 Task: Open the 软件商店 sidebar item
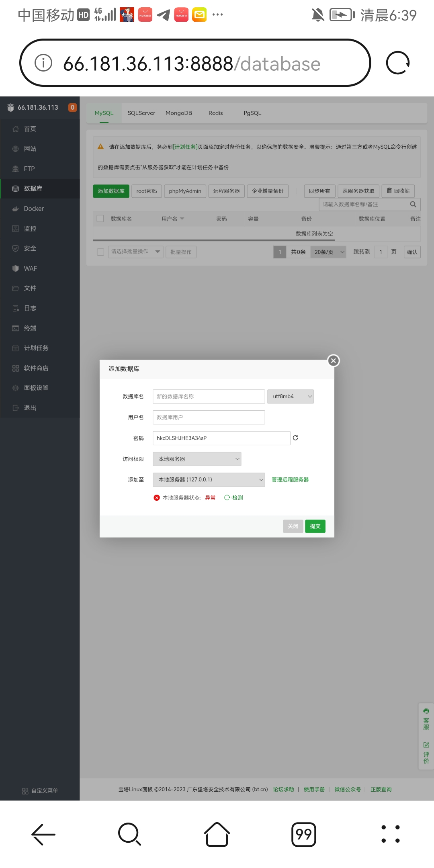40,368
